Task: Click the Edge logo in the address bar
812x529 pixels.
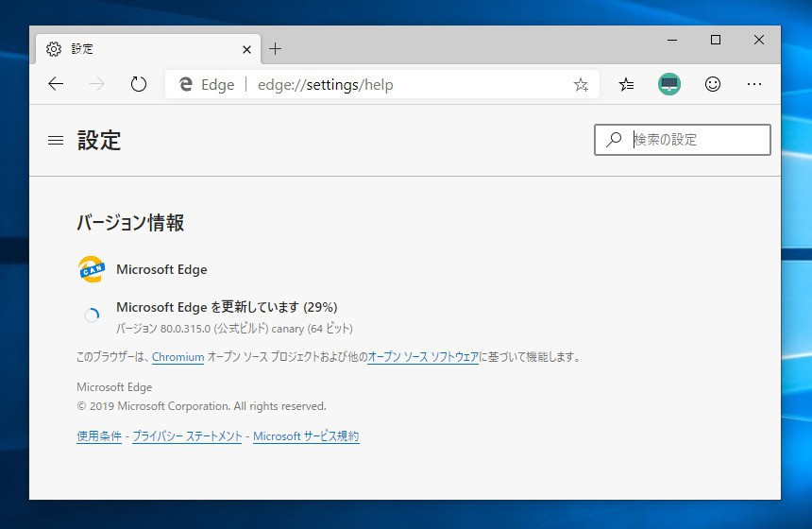Action: (x=185, y=84)
